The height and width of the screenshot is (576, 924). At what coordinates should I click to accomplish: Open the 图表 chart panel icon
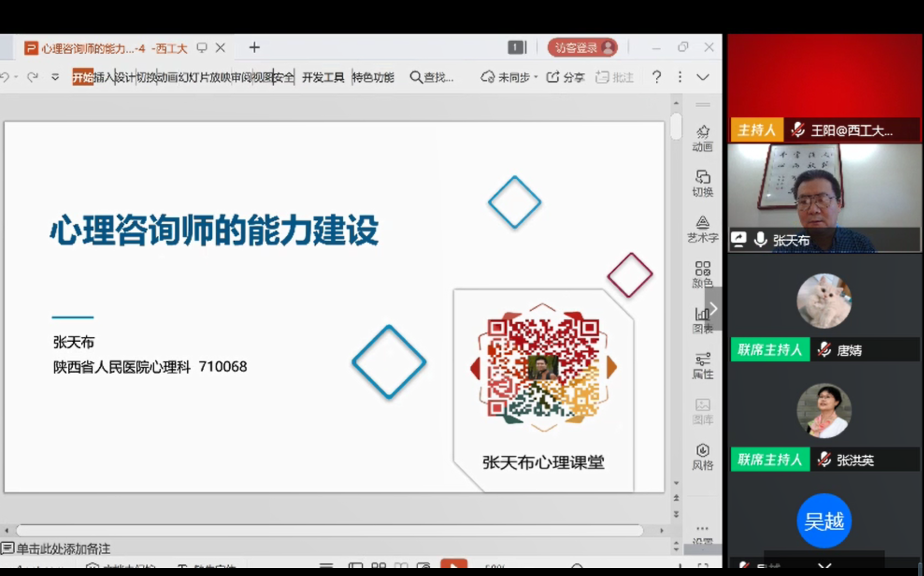702,320
